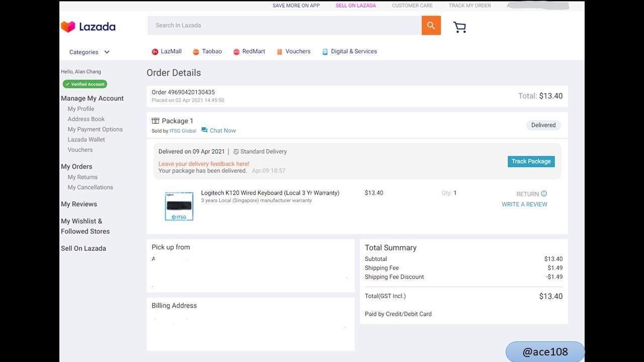Viewport: 644px width, 362px height.
Task: Open Sell On Lazada in sidebar
Action: tap(84, 248)
